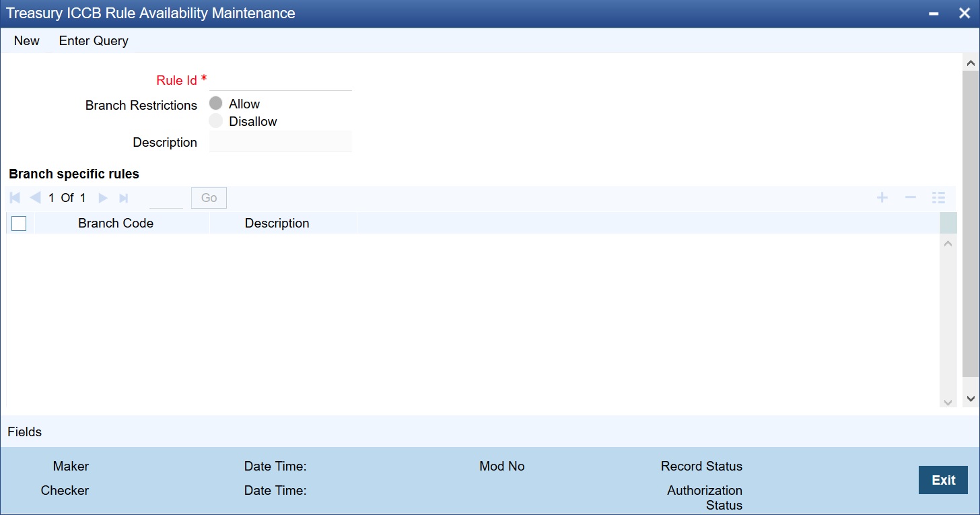Click the table scrollbar up arrow
This screenshot has height=515, width=980.
tap(948, 243)
